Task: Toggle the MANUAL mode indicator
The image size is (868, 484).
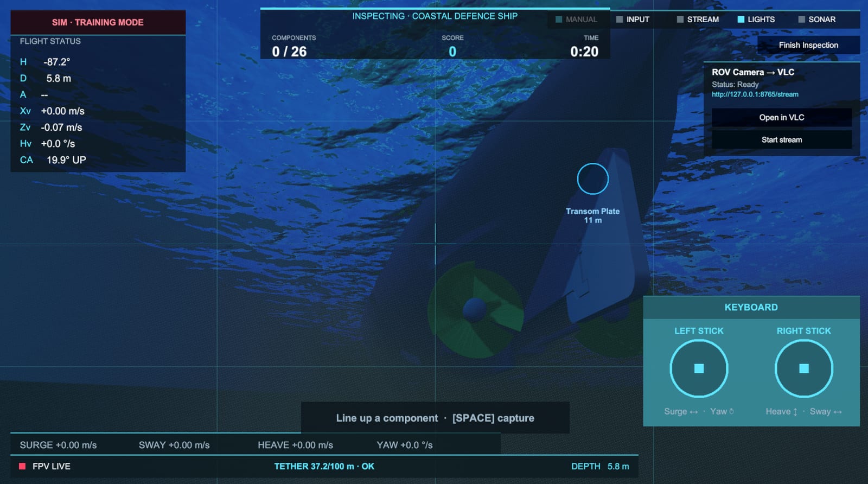Action: tap(576, 20)
